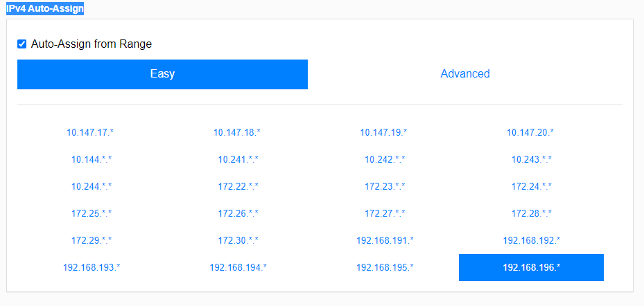Select the 10.147.20.* range
The image size is (644, 306).
[531, 132]
